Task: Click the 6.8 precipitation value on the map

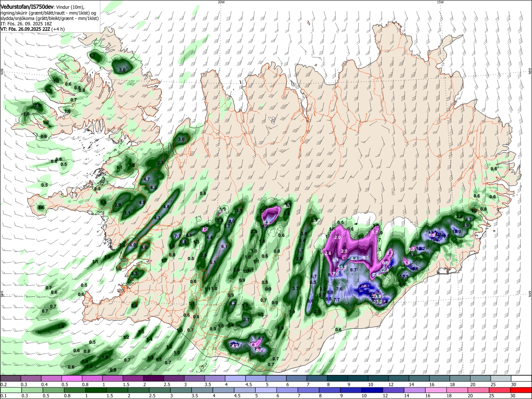Action: pos(183,241)
